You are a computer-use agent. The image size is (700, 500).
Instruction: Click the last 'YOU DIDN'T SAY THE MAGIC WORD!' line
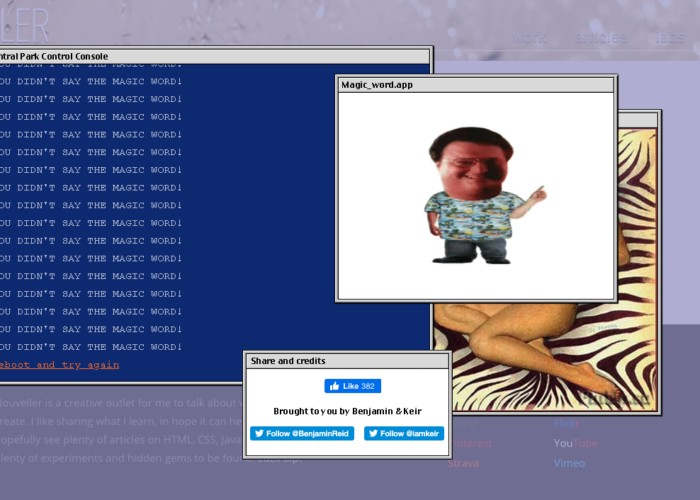point(91,347)
